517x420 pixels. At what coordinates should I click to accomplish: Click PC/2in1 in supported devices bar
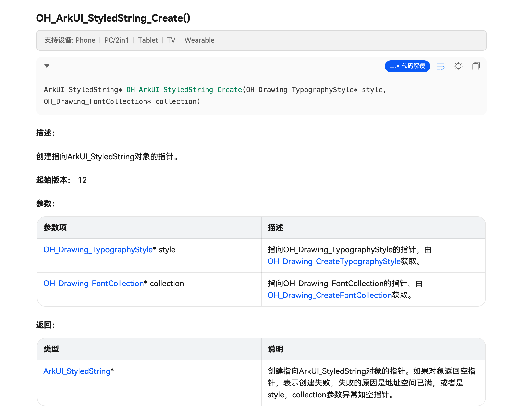116,40
